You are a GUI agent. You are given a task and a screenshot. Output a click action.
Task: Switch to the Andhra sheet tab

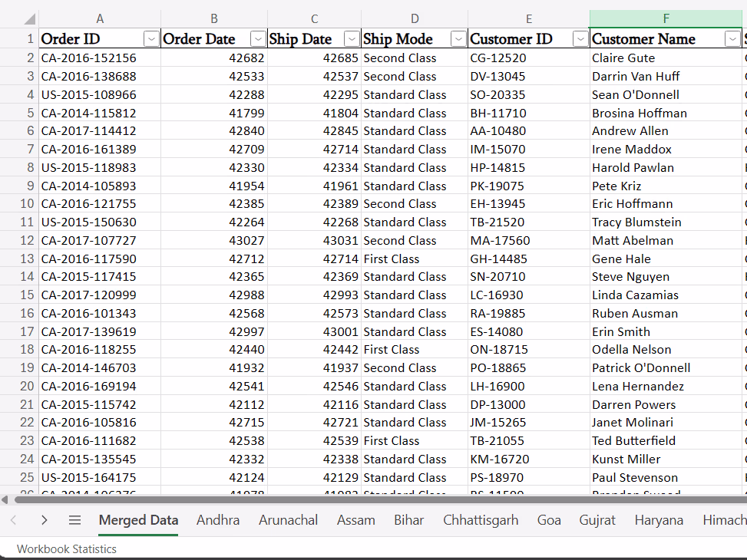218,520
